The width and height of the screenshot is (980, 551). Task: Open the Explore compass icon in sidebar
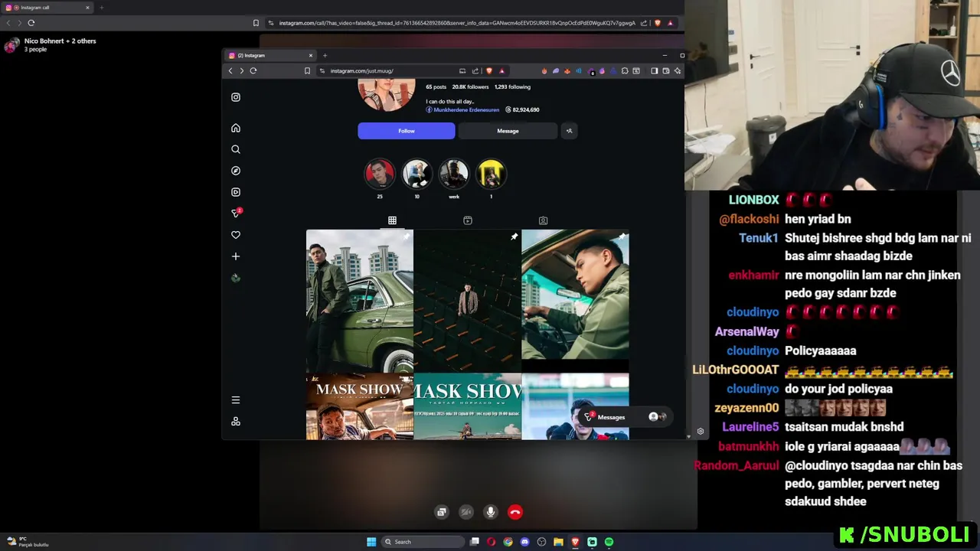236,171
